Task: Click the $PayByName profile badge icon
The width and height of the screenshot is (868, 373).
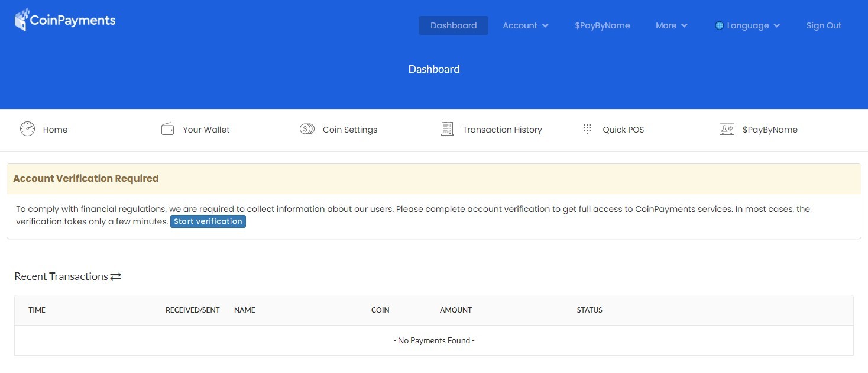Action: click(x=727, y=128)
